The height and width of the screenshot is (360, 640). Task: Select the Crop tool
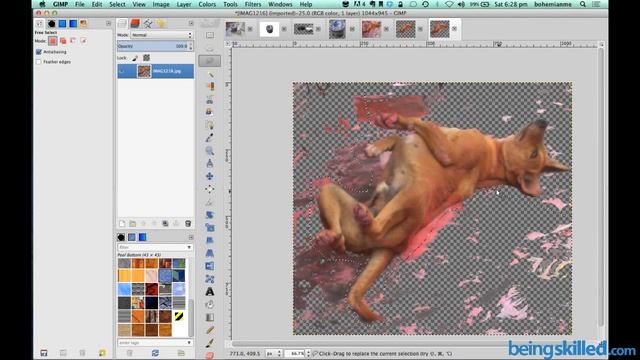tap(210, 202)
